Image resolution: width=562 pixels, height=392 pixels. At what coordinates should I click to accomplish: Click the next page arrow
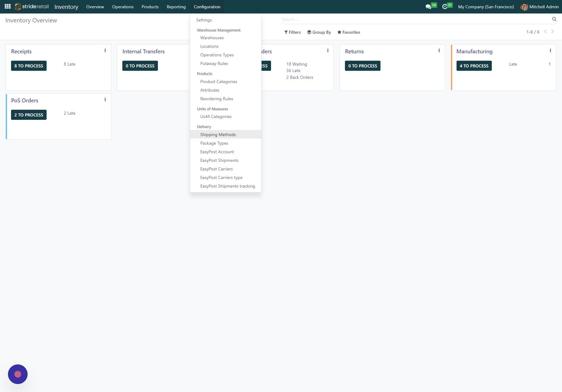tap(553, 31)
